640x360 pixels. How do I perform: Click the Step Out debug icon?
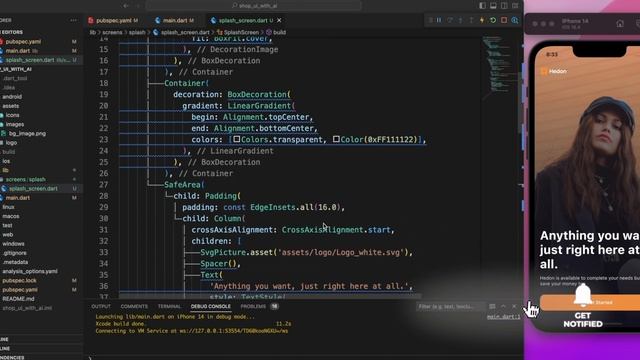tap(471, 20)
